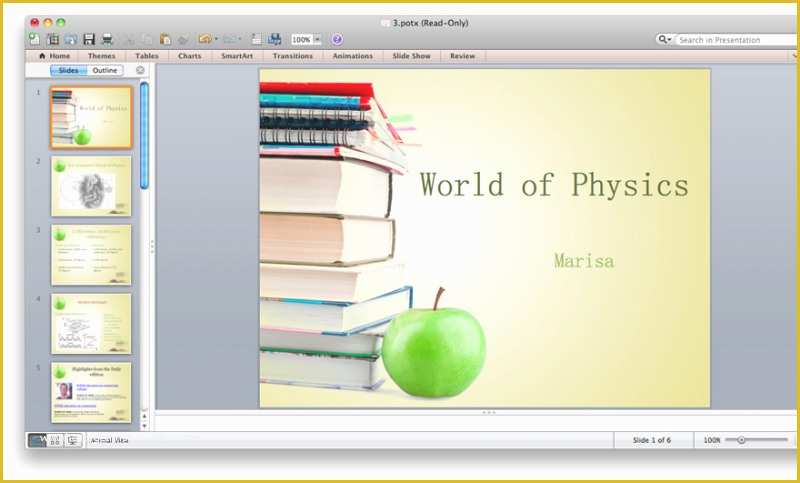Click the Slide 1 of 6 indicator
The width and height of the screenshot is (800, 483).
tap(652, 440)
